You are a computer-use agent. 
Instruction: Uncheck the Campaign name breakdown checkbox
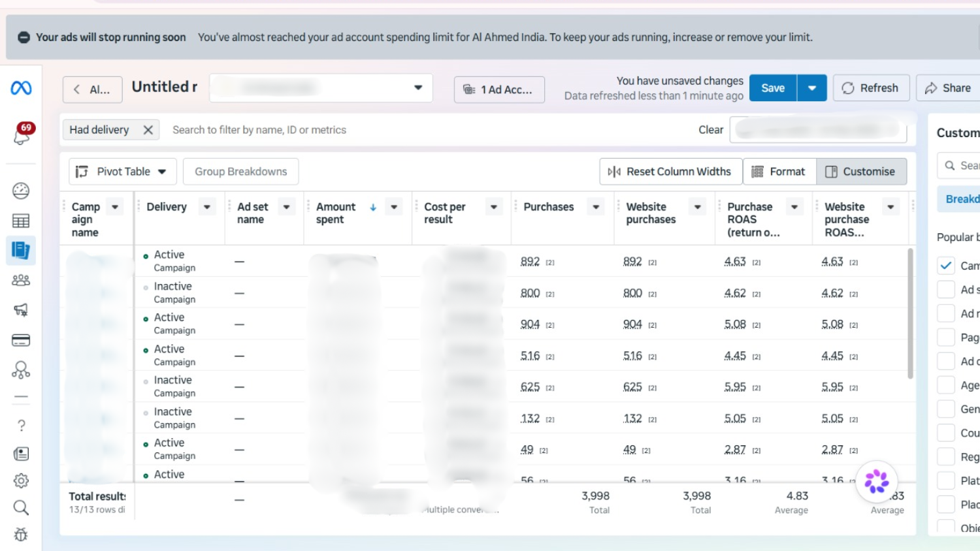[x=945, y=265]
